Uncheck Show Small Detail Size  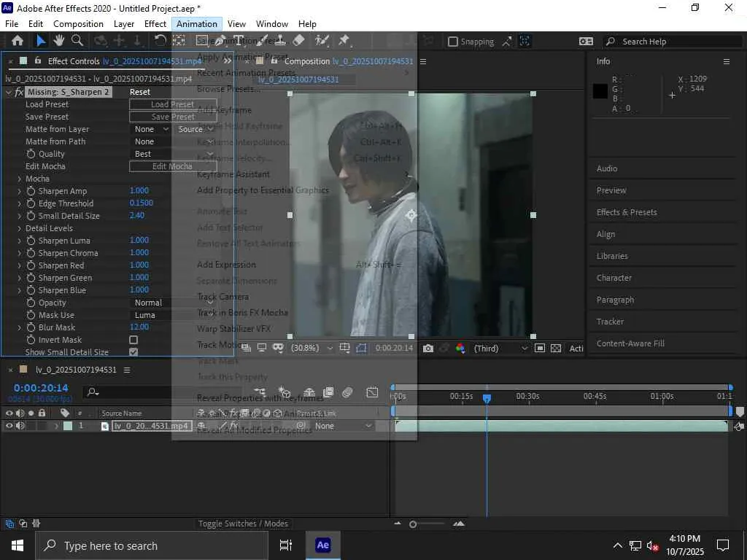point(133,352)
